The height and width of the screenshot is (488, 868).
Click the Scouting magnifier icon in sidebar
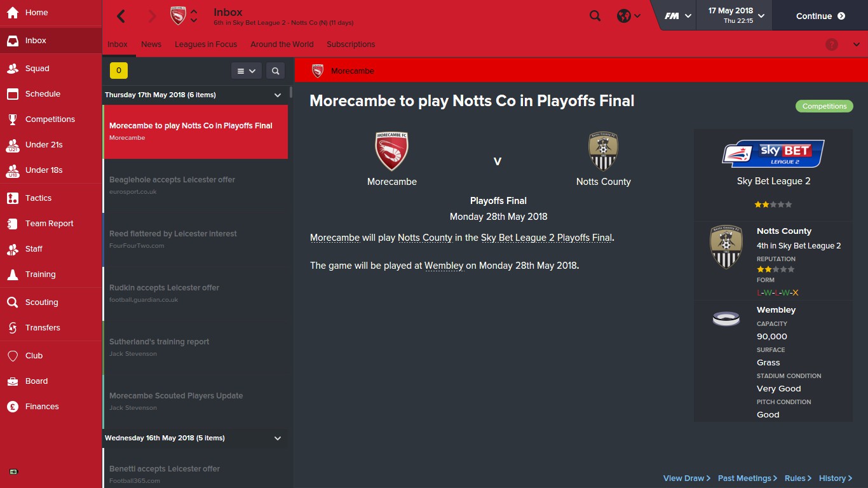pyautogui.click(x=13, y=302)
